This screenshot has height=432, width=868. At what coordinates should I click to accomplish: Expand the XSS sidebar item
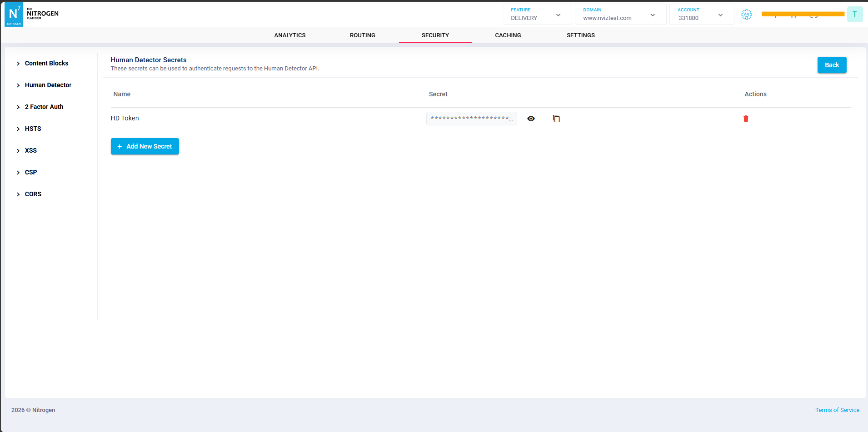[26, 150]
